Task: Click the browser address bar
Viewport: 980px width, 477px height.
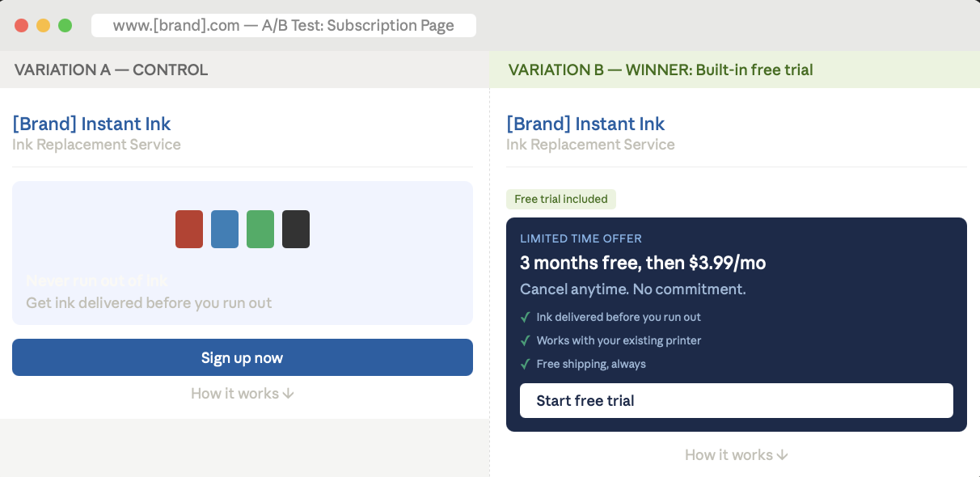Action: [x=285, y=25]
